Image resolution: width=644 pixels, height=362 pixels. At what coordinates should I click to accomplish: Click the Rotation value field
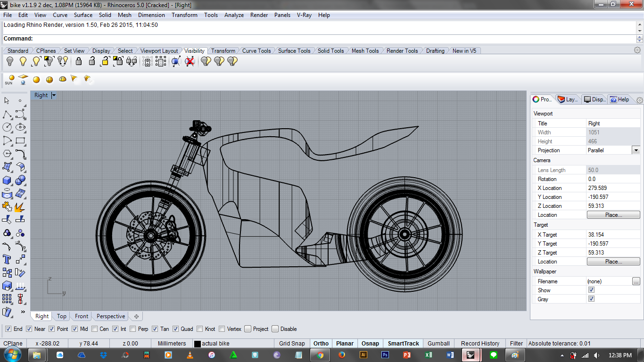tap(613, 179)
